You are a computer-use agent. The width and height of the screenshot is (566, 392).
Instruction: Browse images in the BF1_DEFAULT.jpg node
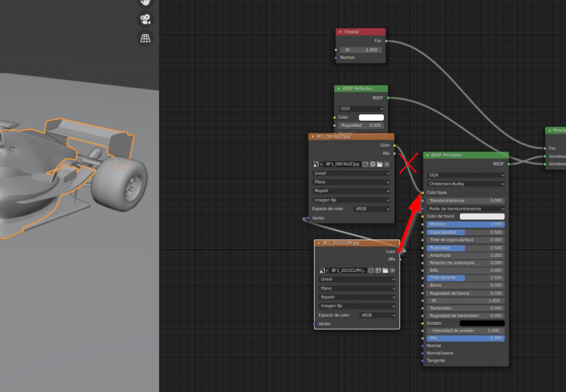(318, 164)
